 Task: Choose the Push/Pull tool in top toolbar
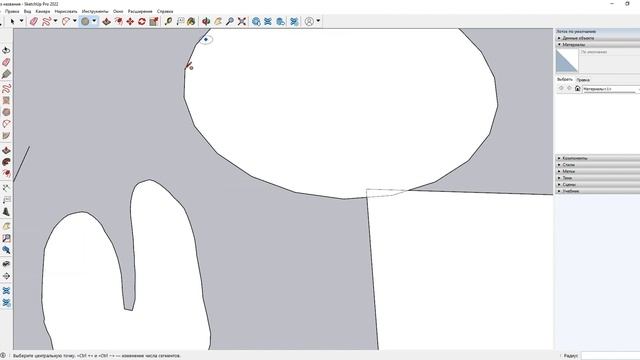pyautogui.click(x=107, y=21)
